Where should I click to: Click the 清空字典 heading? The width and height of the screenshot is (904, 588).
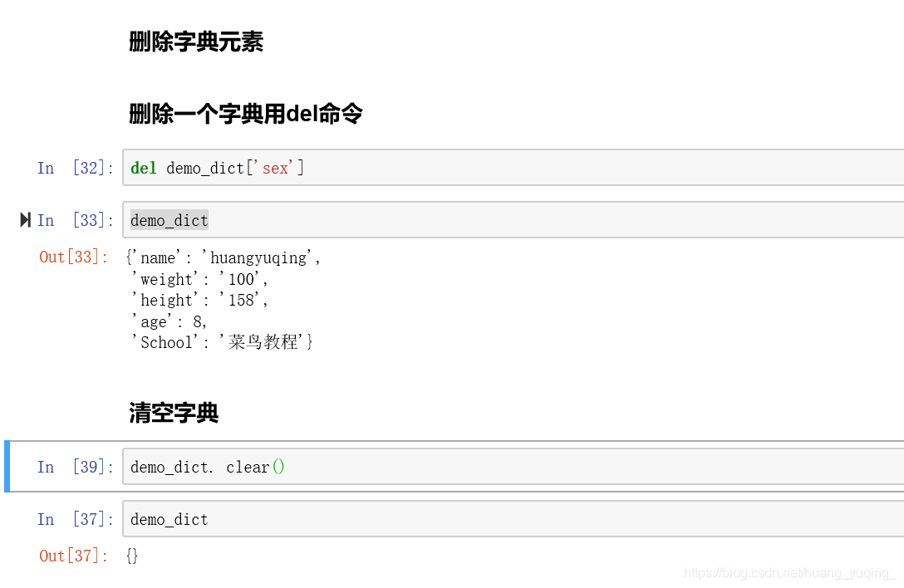[x=174, y=413]
